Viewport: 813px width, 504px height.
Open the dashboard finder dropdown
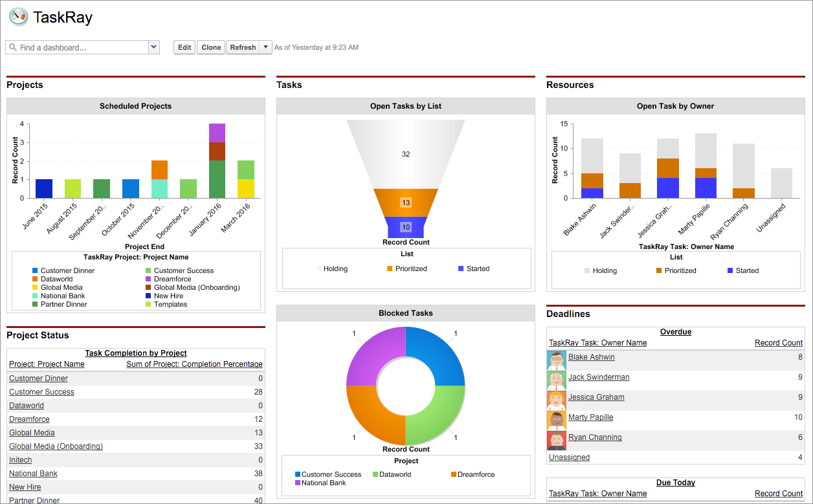153,47
